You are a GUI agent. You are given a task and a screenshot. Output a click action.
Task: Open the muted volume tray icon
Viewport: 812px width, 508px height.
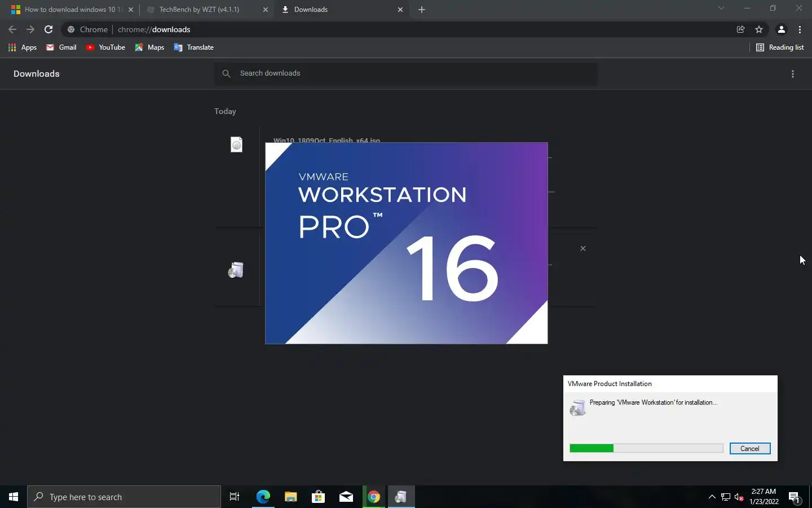(x=739, y=497)
